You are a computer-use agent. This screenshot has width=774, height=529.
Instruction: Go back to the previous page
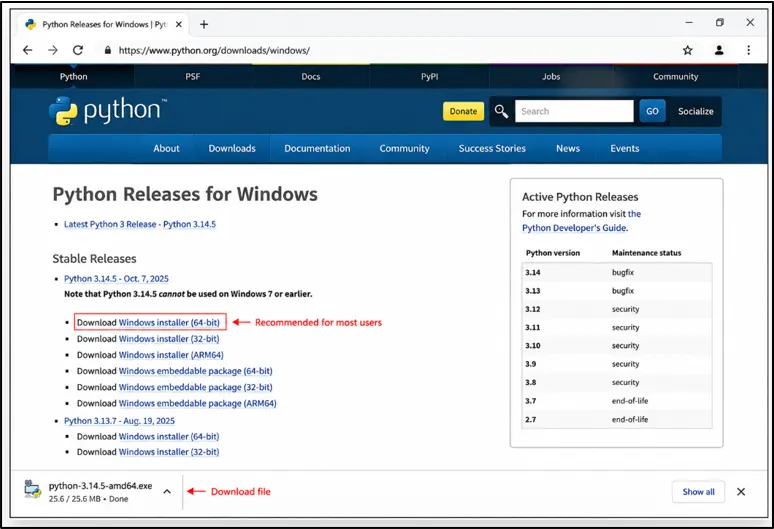point(28,50)
